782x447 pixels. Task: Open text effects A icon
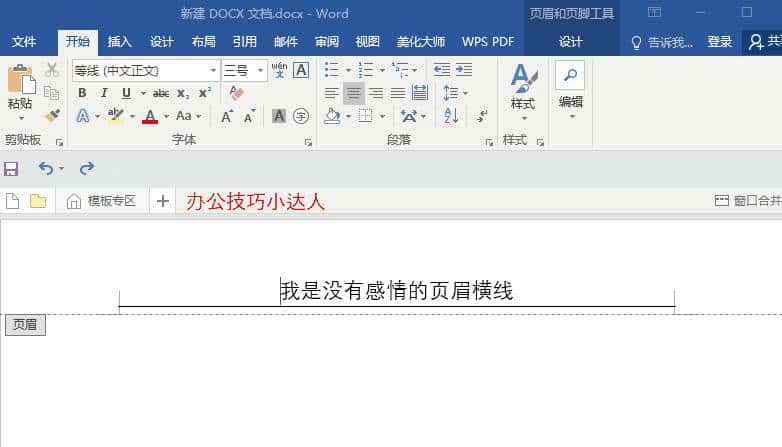(83, 116)
